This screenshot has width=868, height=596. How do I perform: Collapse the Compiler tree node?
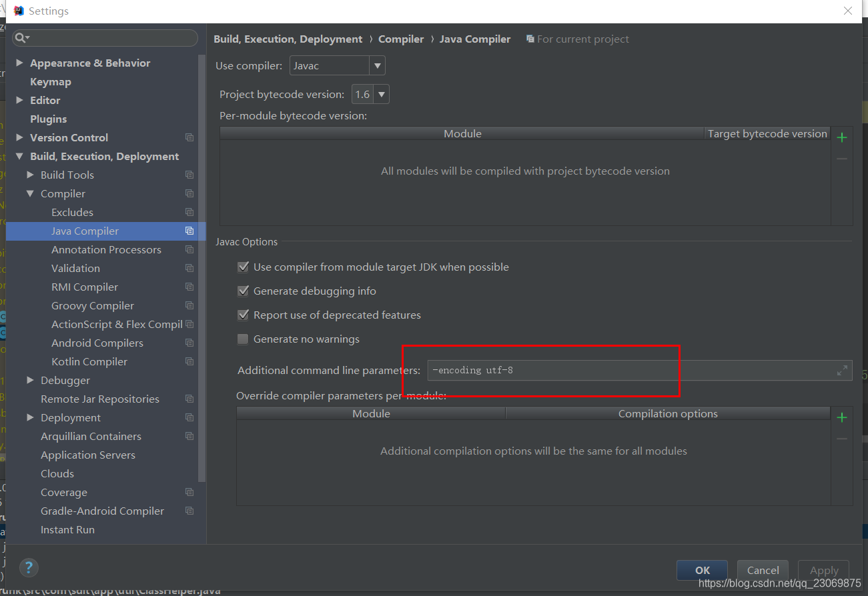(30, 193)
